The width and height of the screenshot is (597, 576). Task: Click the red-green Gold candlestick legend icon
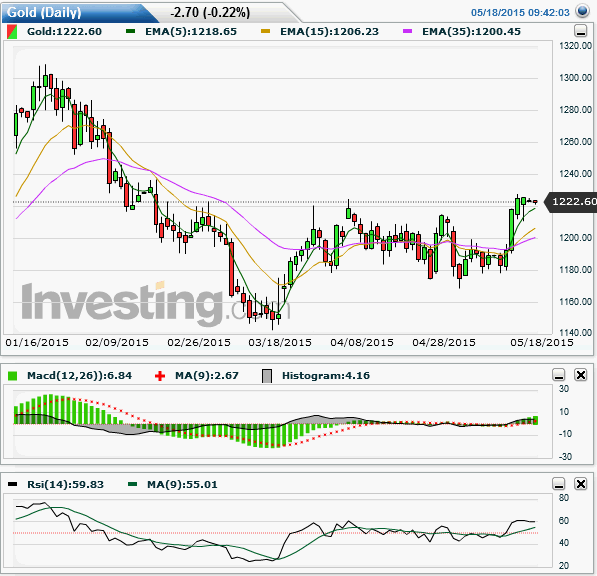point(12,32)
